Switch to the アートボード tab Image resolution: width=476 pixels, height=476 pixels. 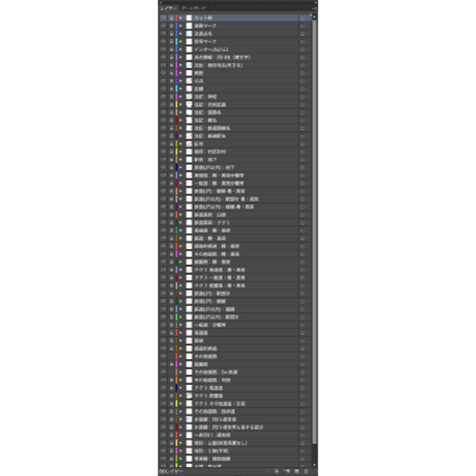(x=194, y=8)
